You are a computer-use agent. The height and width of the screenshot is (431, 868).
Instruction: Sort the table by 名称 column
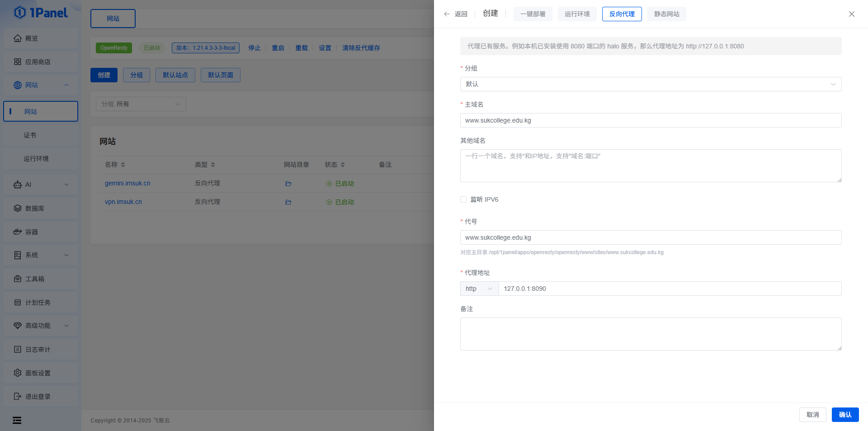tap(123, 165)
